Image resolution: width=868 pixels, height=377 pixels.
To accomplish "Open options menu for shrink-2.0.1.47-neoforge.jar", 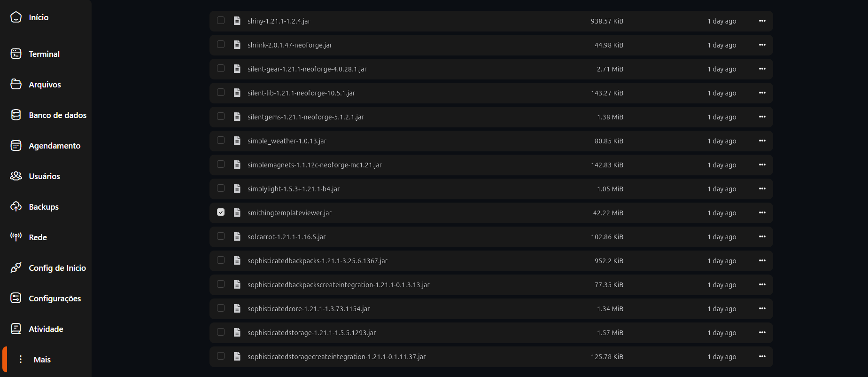I will 762,45.
